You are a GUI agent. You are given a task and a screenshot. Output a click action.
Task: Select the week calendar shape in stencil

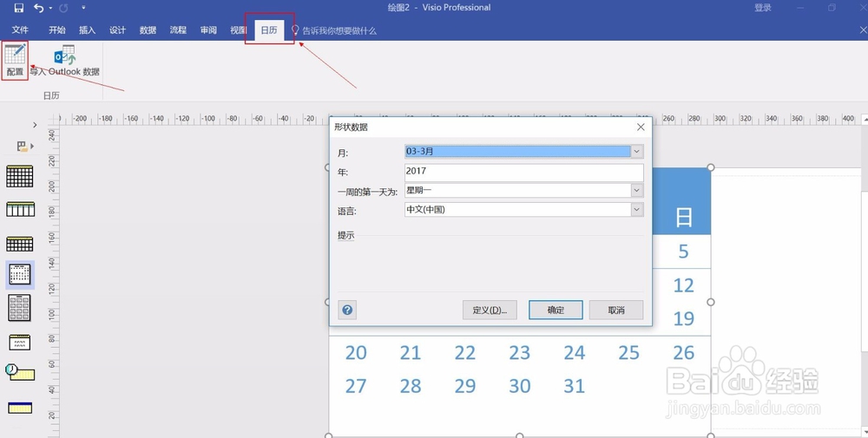pyautogui.click(x=21, y=209)
